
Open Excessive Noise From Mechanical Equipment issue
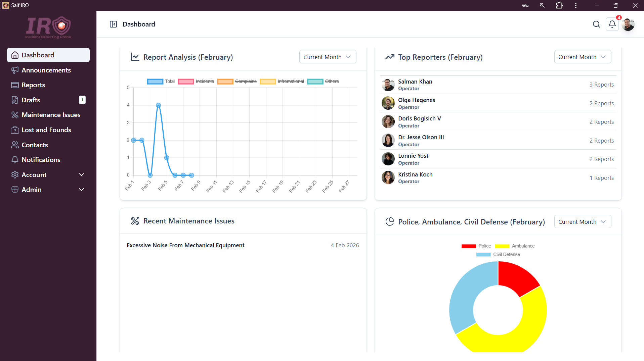click(x=185, y=245)
